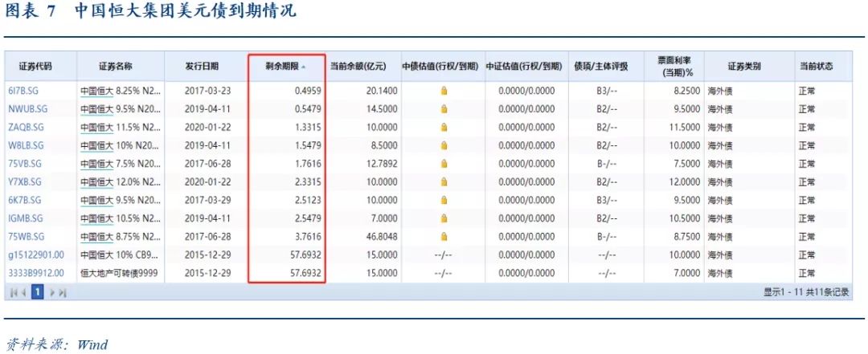The width and height of the screenshot is (868, 354).
Task: Click lock icon in Y7XB.SG row
Action: (444, 182)
